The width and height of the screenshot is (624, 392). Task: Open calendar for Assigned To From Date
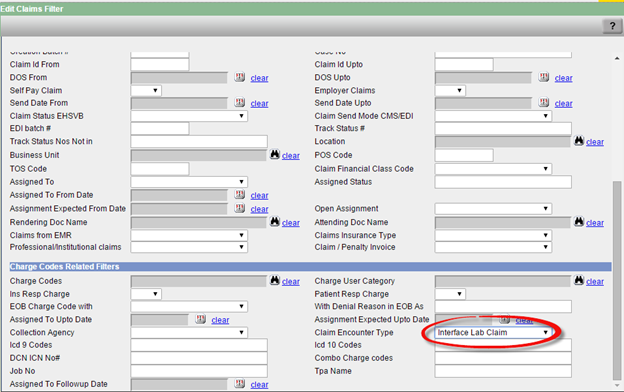point(240,195)
